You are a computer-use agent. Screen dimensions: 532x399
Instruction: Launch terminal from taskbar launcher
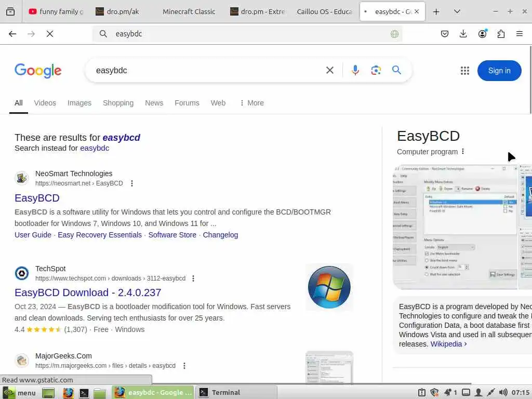[84, 393]
